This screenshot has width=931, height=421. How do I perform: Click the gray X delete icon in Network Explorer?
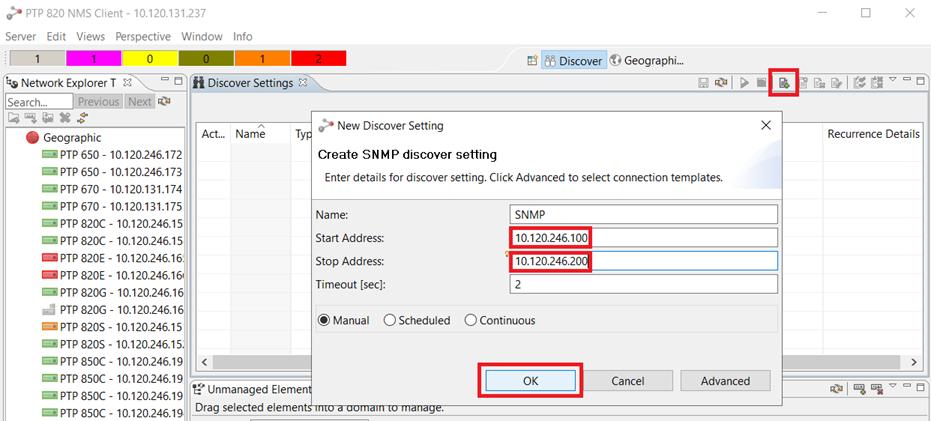coord(65,118)
